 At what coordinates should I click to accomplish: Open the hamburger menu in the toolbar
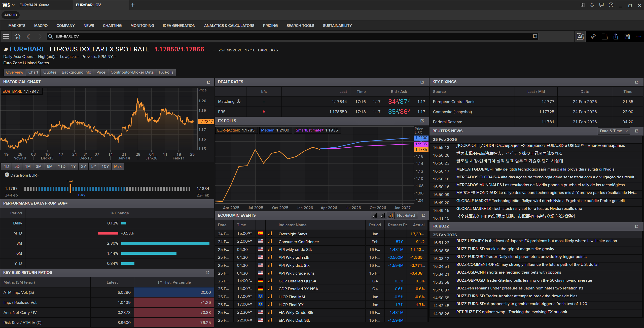coord(6,37)
